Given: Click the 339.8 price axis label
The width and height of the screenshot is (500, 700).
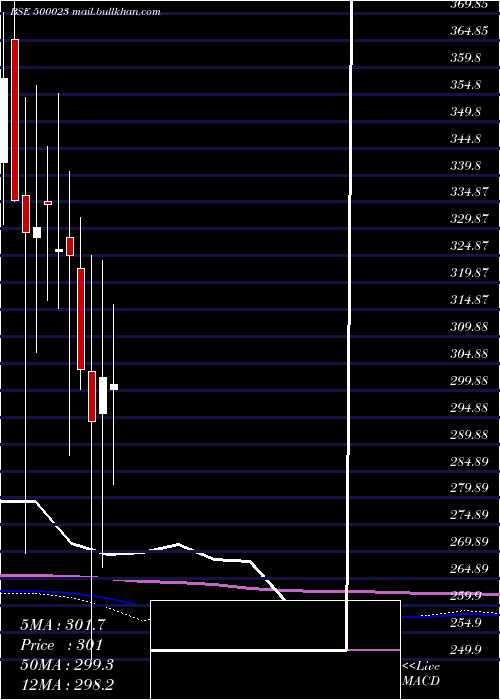Looking at the screenshot, I should [x=466, y=165].
